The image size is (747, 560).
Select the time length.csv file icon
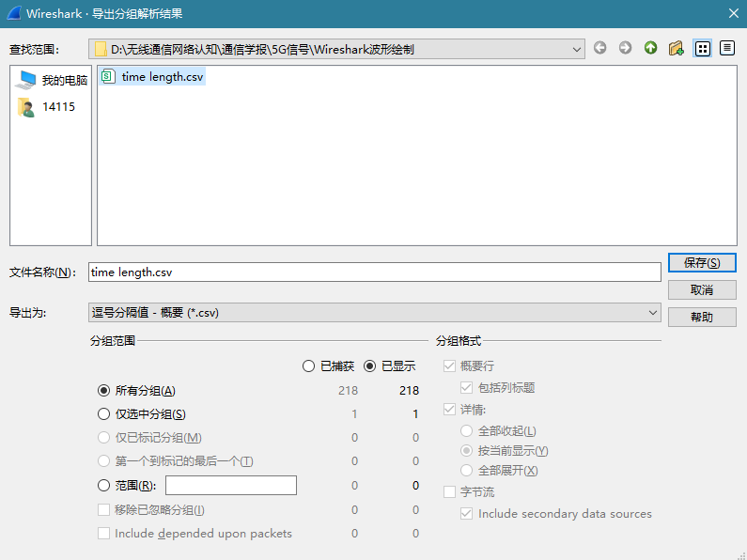108,76
